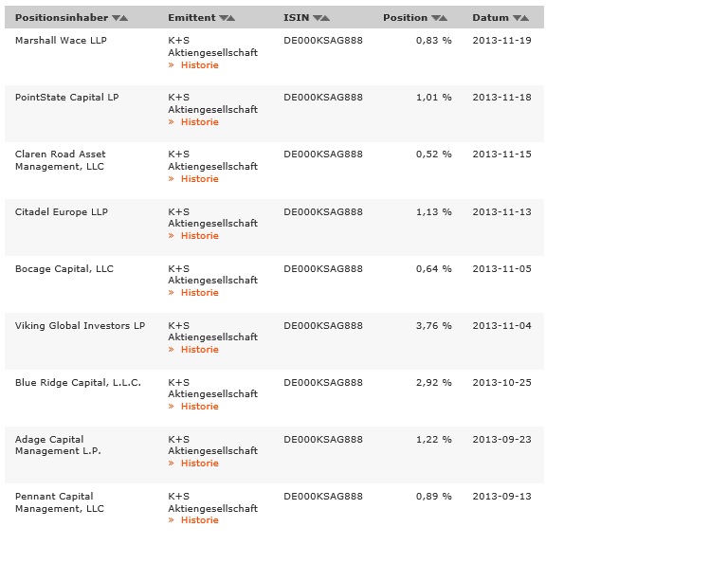
Task: Select the PointState Capital LP name
Action: point(67,98)
